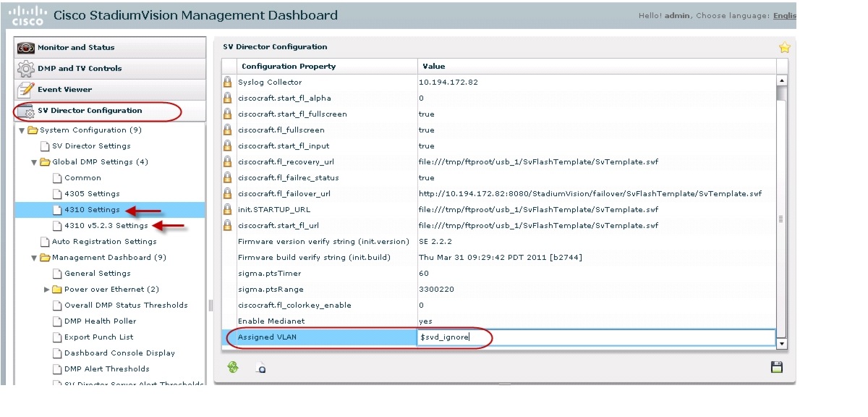Click the Management Dashboard folder icon

(45, 258)
